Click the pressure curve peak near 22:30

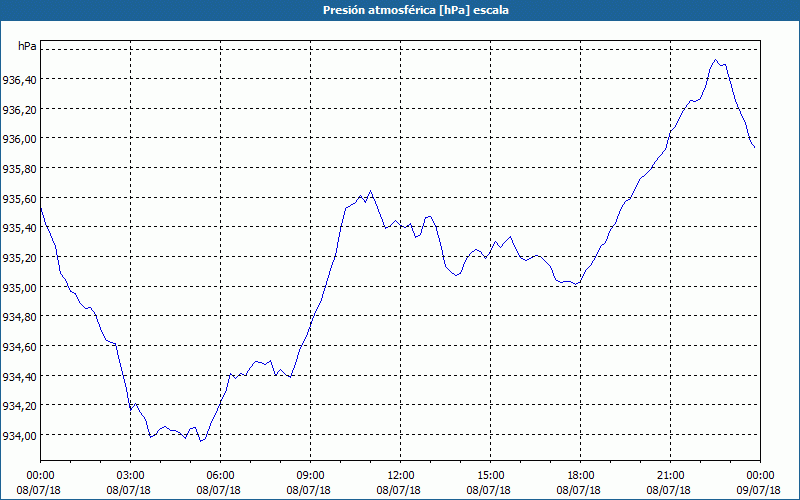click(x=715, y=60)
